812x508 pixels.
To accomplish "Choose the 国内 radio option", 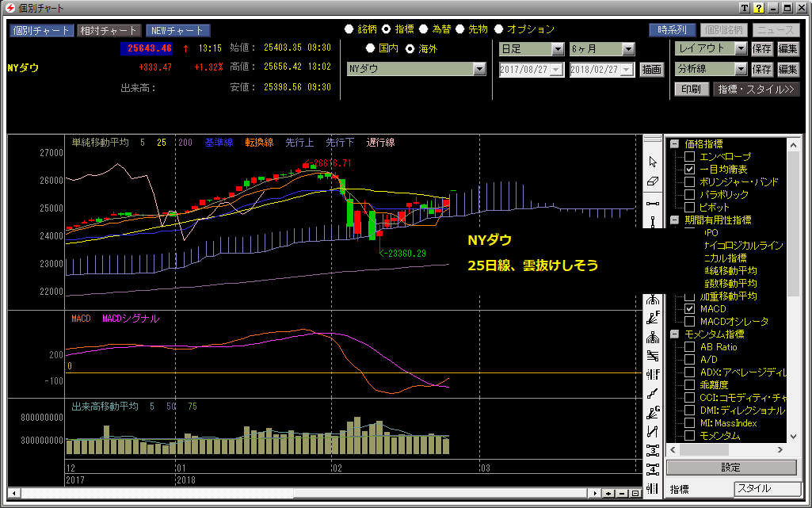I will pos(370,48).
